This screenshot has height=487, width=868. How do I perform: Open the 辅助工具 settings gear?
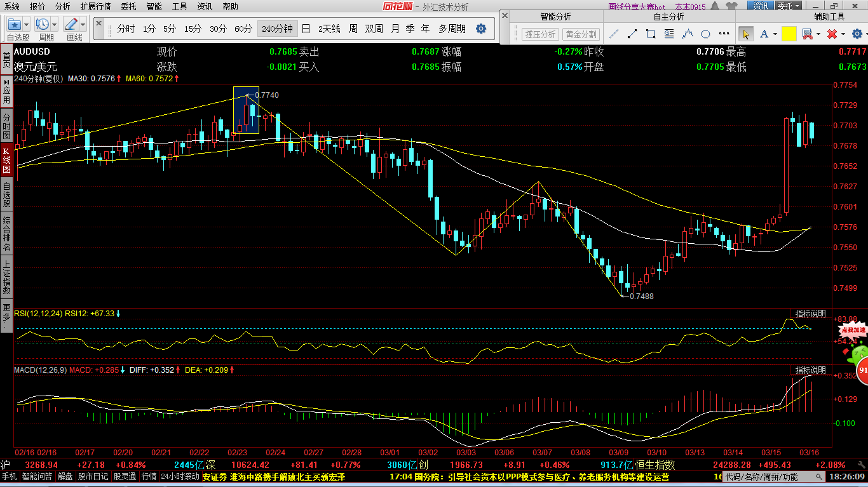click(x=857, y=34)
